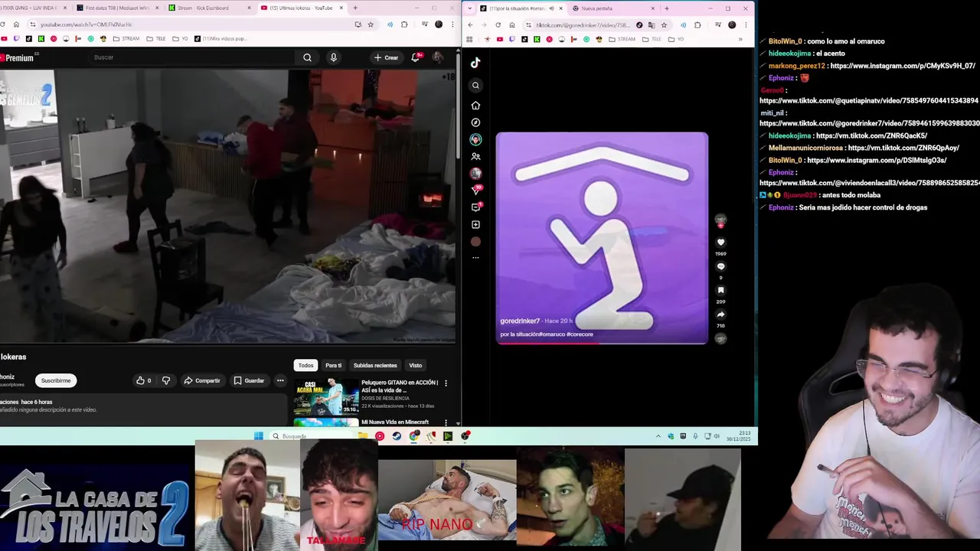Select the Visto filter chip
This screenshot has width=980, height=551.
415,366
